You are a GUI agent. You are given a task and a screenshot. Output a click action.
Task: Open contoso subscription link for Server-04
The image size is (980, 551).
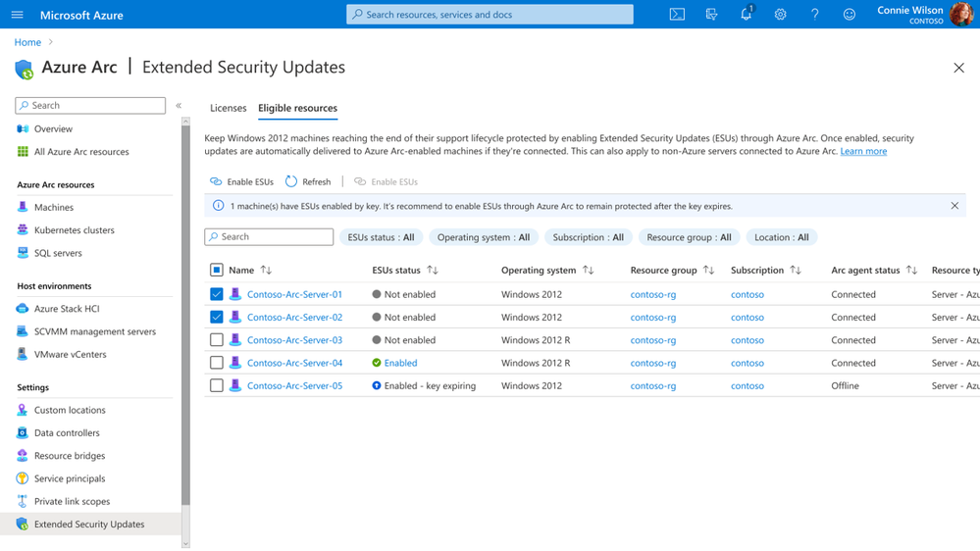click(x=748, y=363)
